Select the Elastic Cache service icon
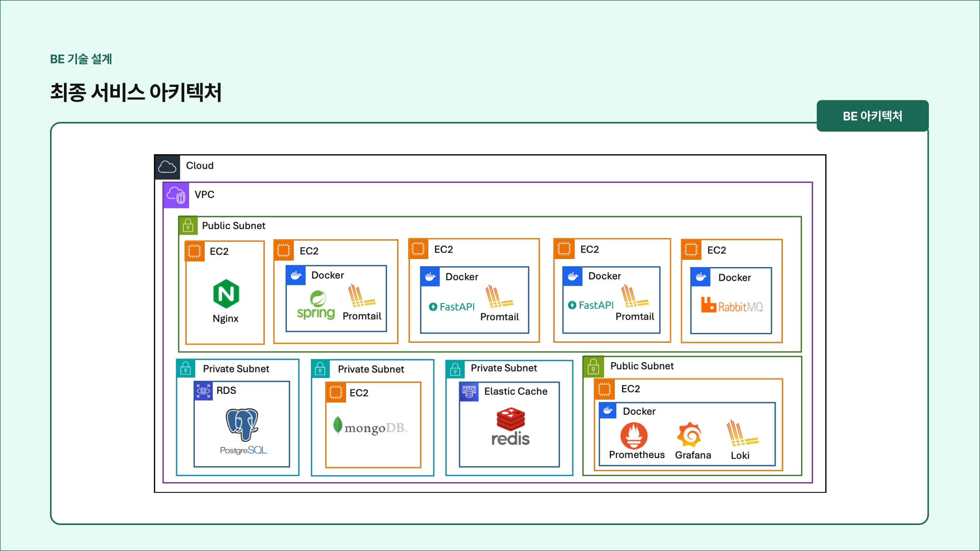 [x=469, y=391]
